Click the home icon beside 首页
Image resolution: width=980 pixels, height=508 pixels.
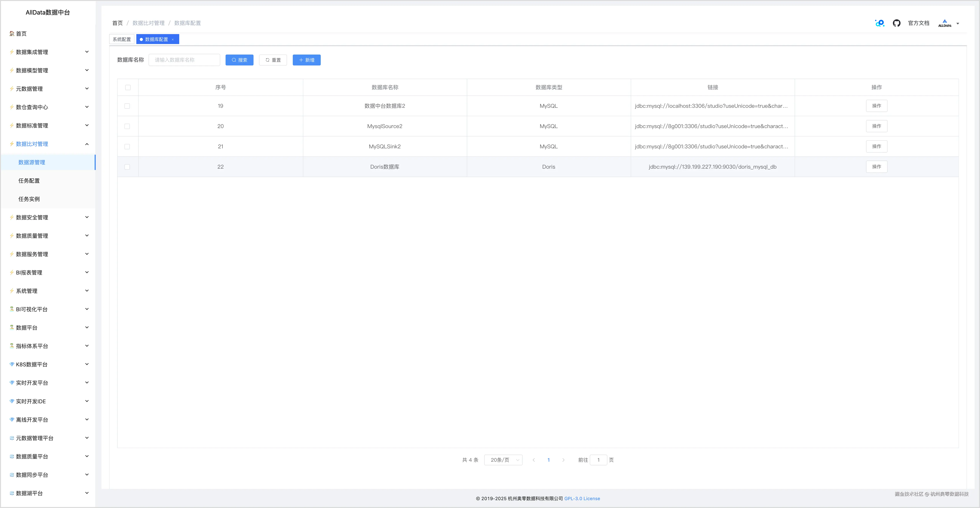tap(12, 33)
